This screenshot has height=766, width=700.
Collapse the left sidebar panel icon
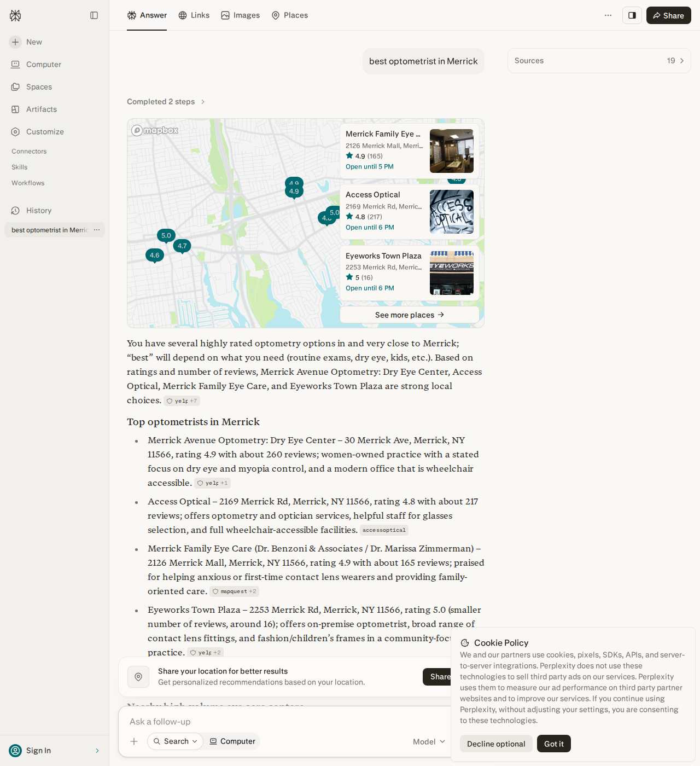click(94, 15)
